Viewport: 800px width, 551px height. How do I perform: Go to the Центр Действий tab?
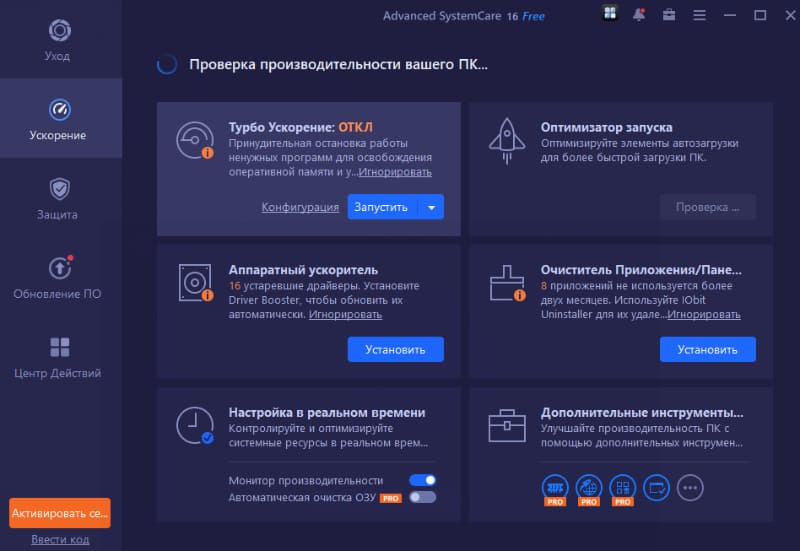(x=59, y=356)
